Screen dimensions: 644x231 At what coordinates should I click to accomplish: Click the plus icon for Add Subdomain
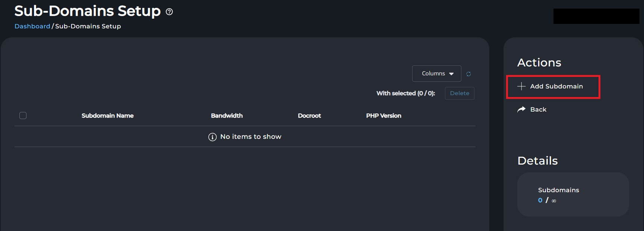coord(521,86)
